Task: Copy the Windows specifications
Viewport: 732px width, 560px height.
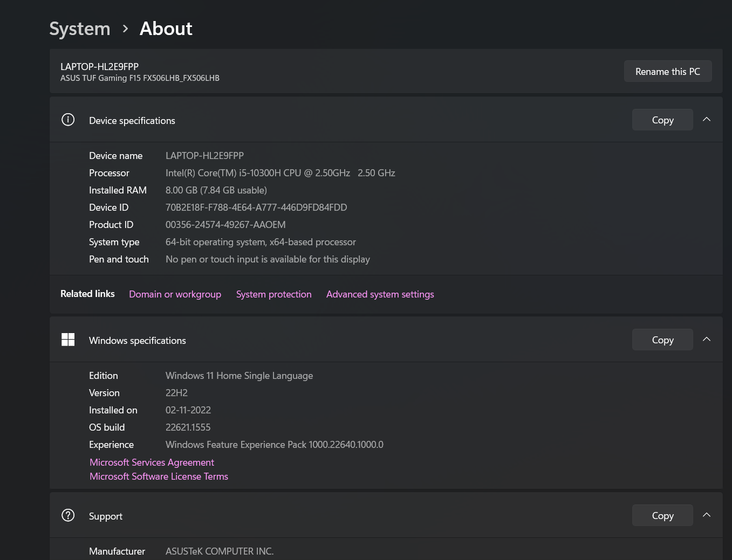Action: [x=662, y=340]
